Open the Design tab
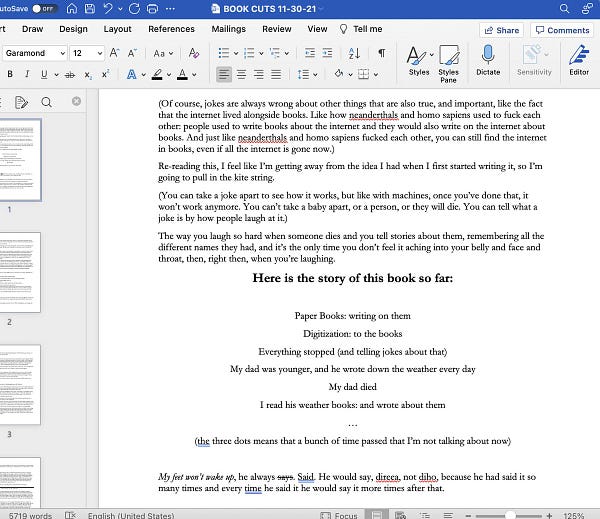The width and height of the screenshot is (600, 519). coord(73,29)
